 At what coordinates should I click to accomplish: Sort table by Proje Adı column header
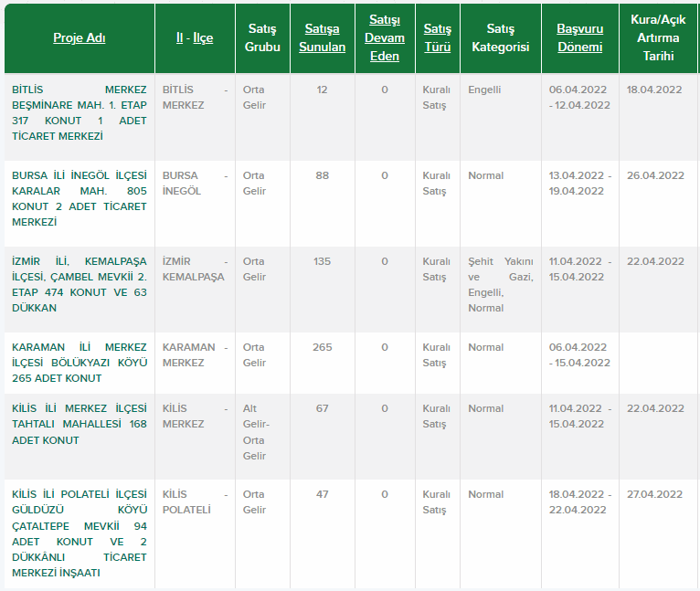point(79,38)
